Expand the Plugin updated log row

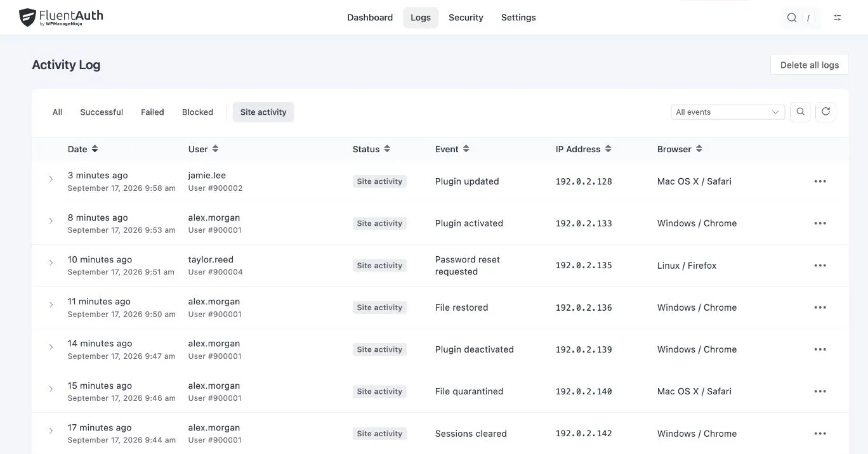pos(51,179)
